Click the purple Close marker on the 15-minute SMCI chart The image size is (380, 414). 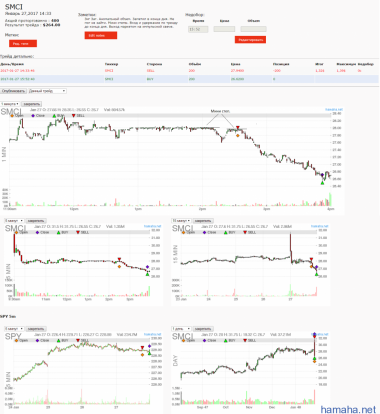pyautogui.click(x=316, y=267)
